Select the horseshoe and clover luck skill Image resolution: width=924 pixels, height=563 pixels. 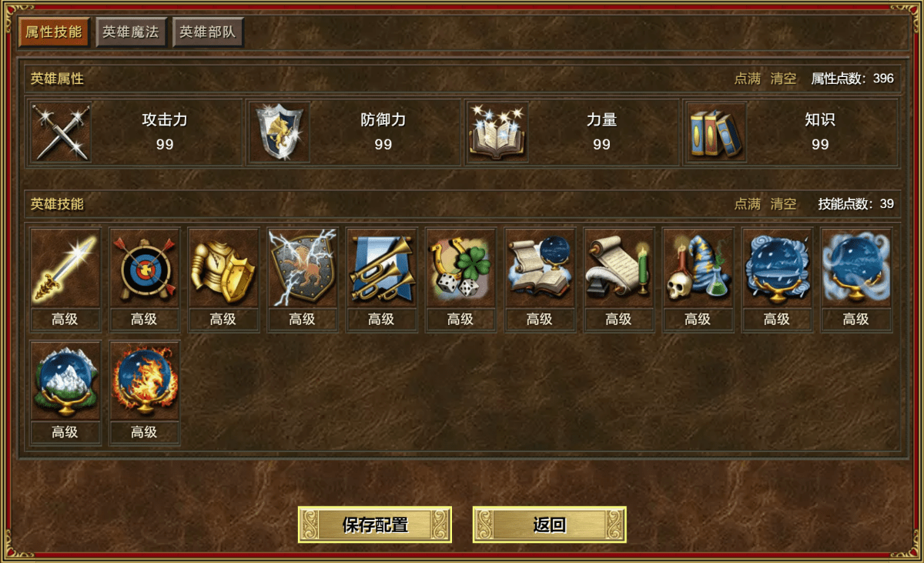click(x=460, y=268)
